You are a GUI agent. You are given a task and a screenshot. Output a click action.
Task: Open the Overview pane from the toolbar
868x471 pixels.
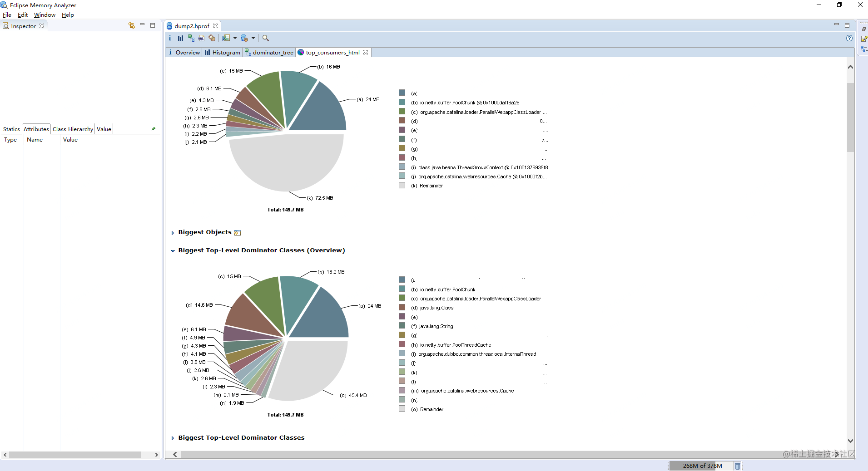coord(170,38)
